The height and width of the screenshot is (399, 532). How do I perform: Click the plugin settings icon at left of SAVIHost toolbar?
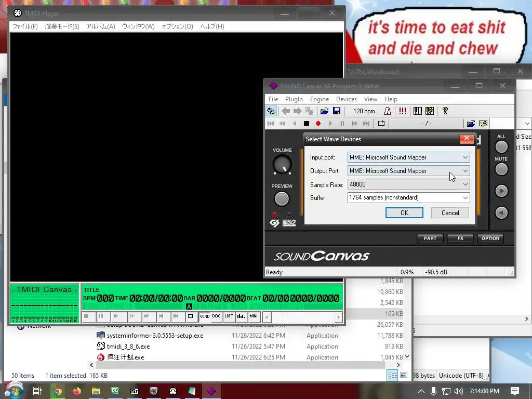(x=271, y=111)
